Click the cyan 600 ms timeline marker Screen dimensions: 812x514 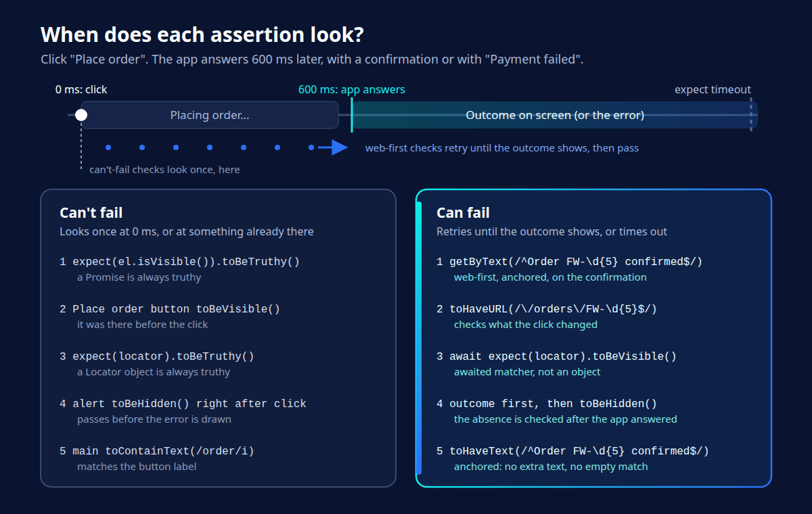point(352,115)
